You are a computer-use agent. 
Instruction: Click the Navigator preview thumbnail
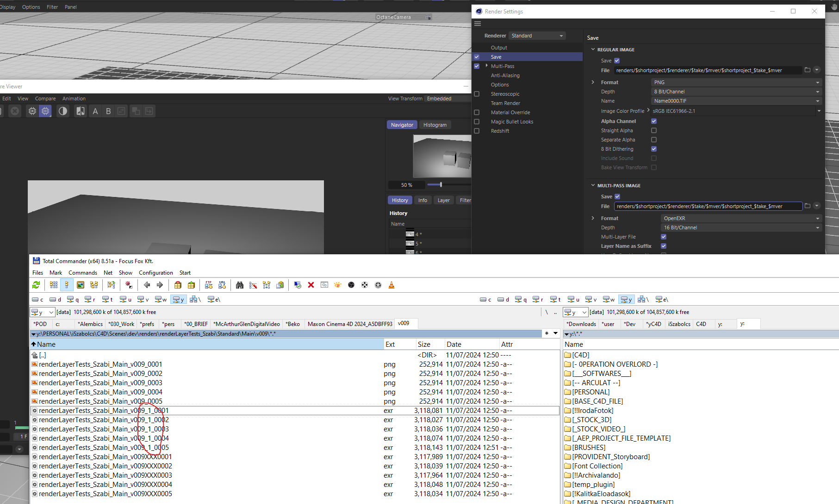tap(442, 156)
